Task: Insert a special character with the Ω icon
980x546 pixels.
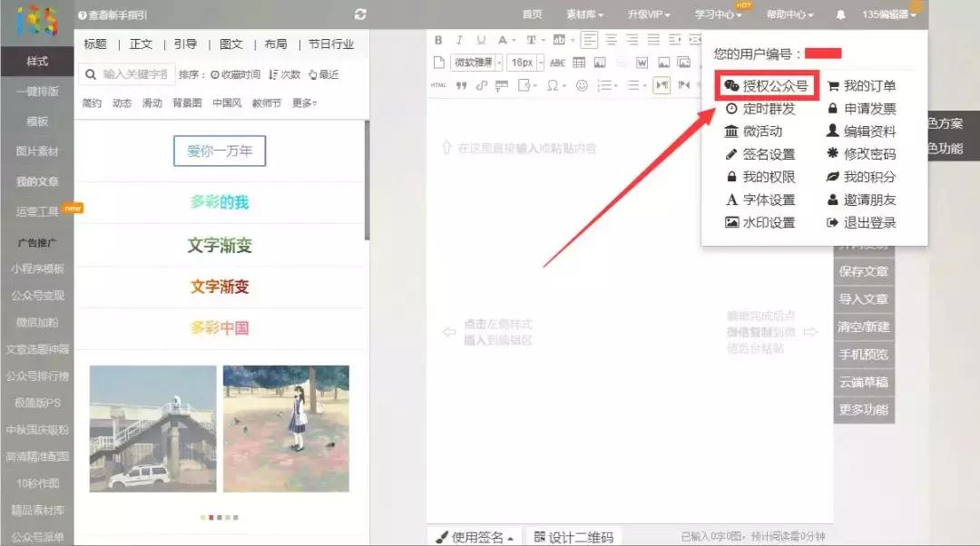Action: (554, 86)
